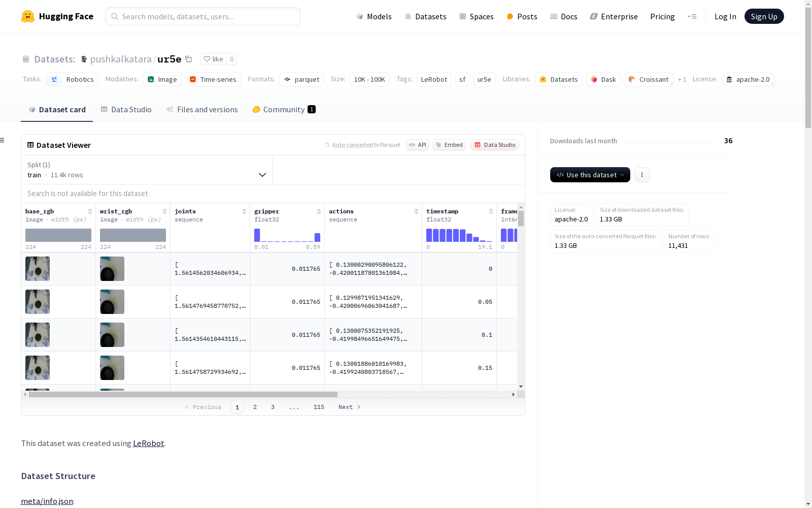Open the Pricing page link

662,16
